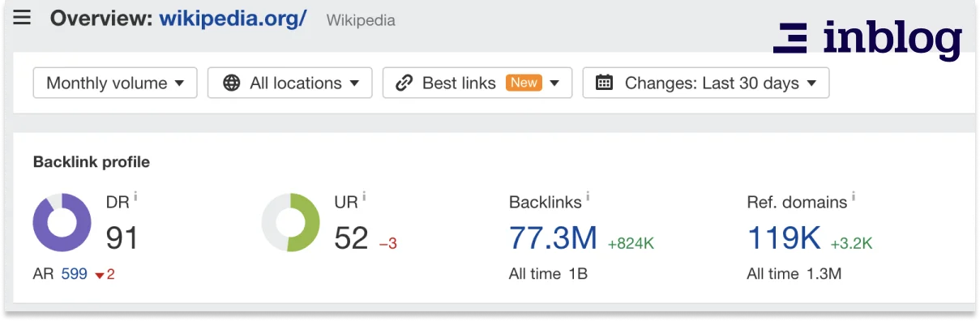Click All time 1.3M under Ref. domains

pos(794,274)
